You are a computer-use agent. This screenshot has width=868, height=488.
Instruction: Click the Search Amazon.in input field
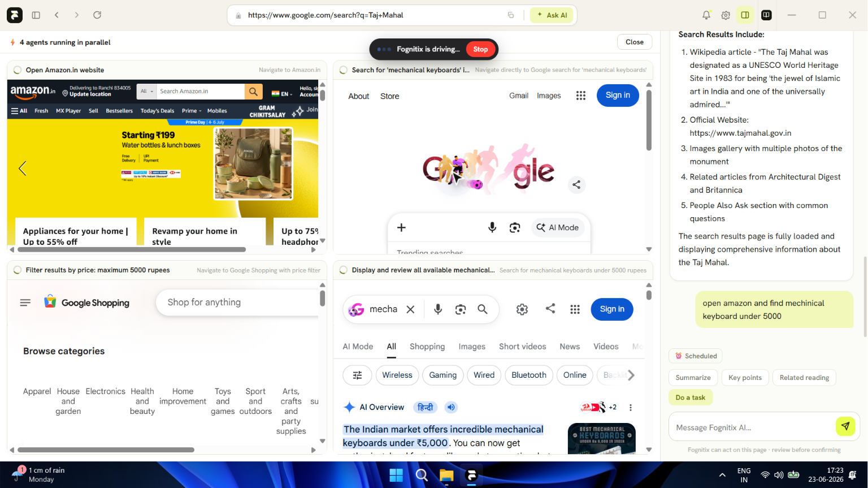pyautogui.click(x=201, y=91)
